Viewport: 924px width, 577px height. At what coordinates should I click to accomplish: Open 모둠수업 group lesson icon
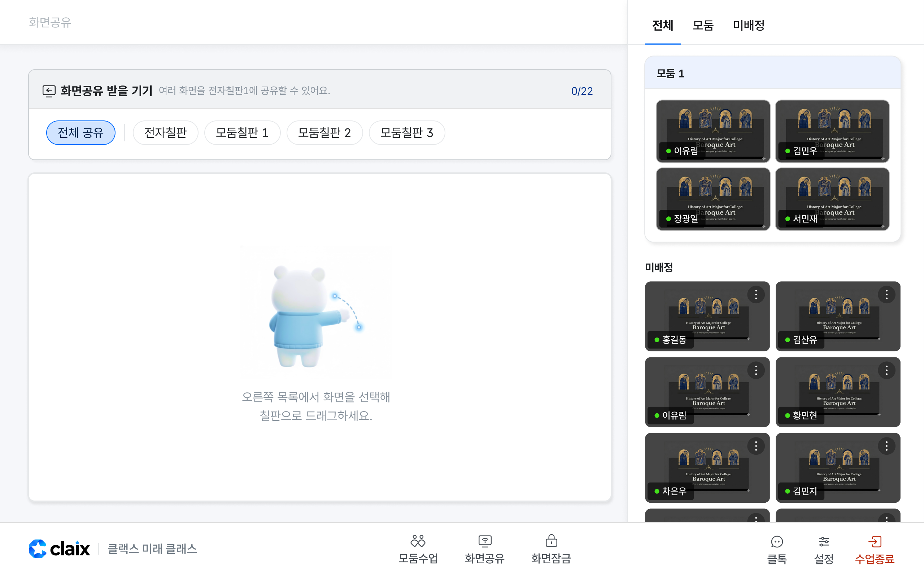(x=418, y=541)
